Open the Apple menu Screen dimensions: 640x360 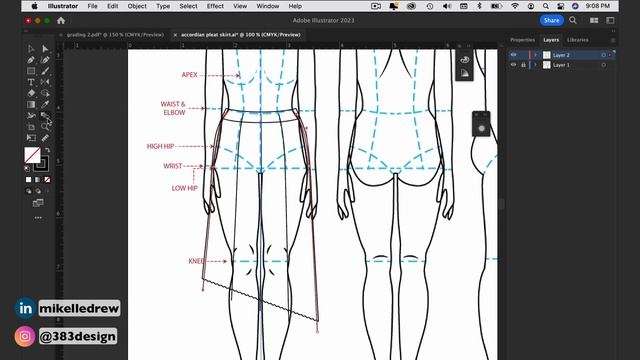pyautogui.click(x=35, y=6)
